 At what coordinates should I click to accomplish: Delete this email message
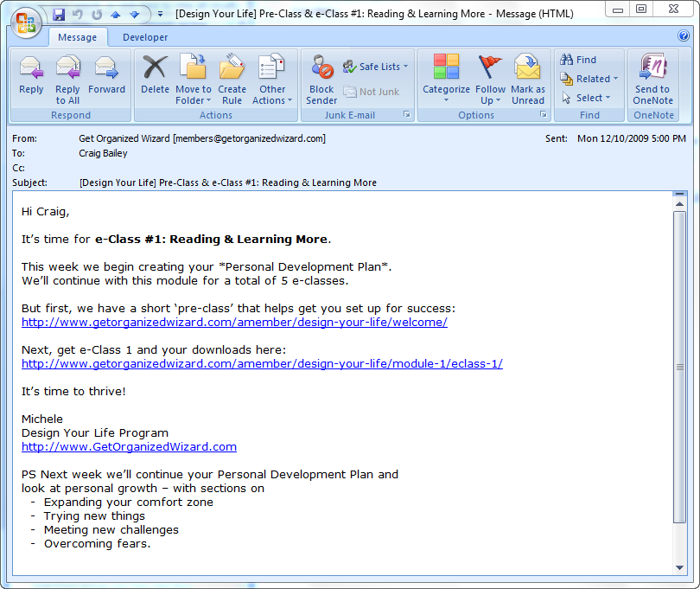155,75
